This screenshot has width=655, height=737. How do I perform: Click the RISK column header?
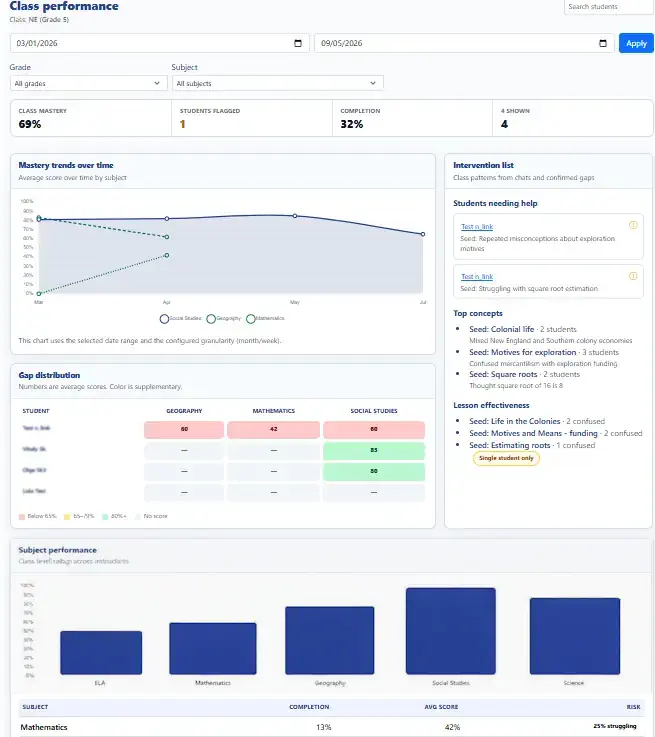point(633,707)
